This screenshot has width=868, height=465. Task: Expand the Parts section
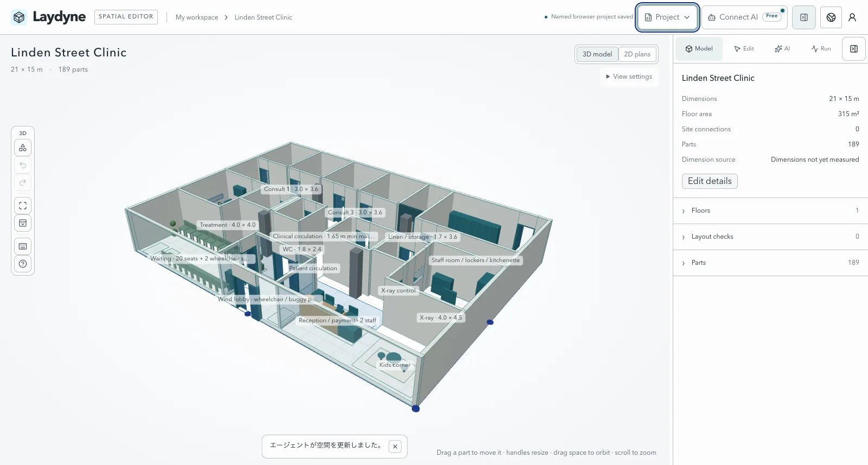click(770, 263)
